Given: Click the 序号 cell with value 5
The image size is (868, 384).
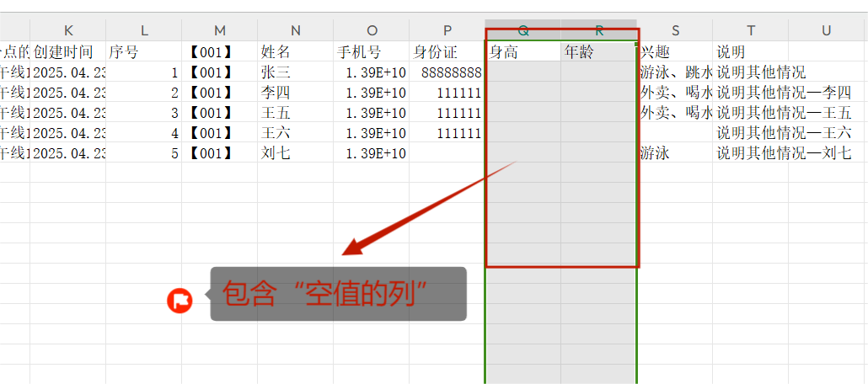Looking at the screenshot, I should [x=144, y=153].
